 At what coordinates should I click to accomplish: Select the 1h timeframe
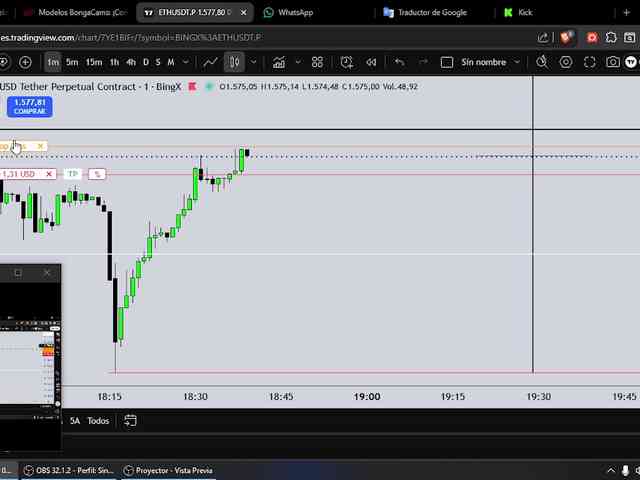[114, 62]
